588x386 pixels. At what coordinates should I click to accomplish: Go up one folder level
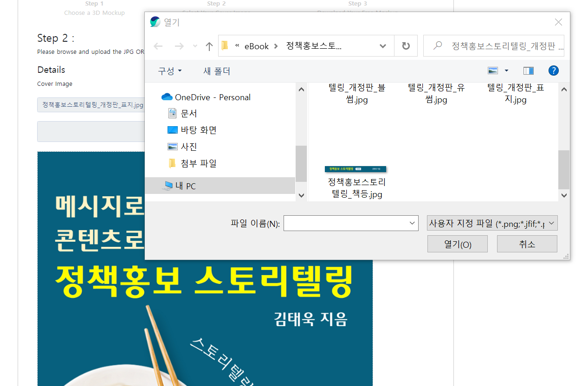(208, 45)
